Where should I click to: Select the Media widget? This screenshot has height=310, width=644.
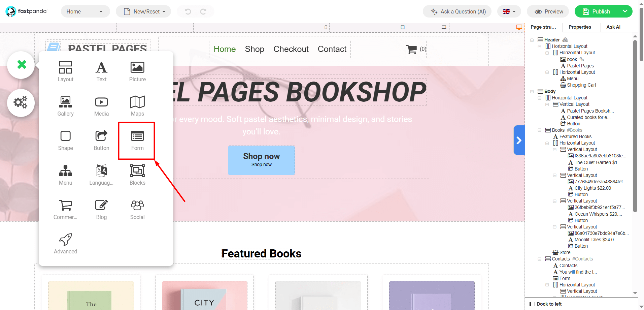101,105
